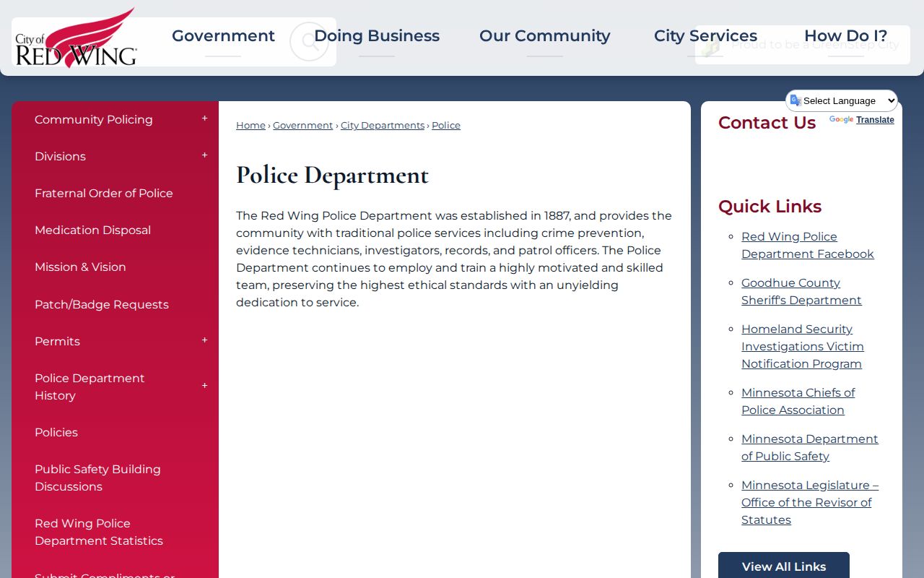924x578 pixels.
Task: Open Homeland Security Investigations Victim Notification link
Action: click(x=803, y=347)
